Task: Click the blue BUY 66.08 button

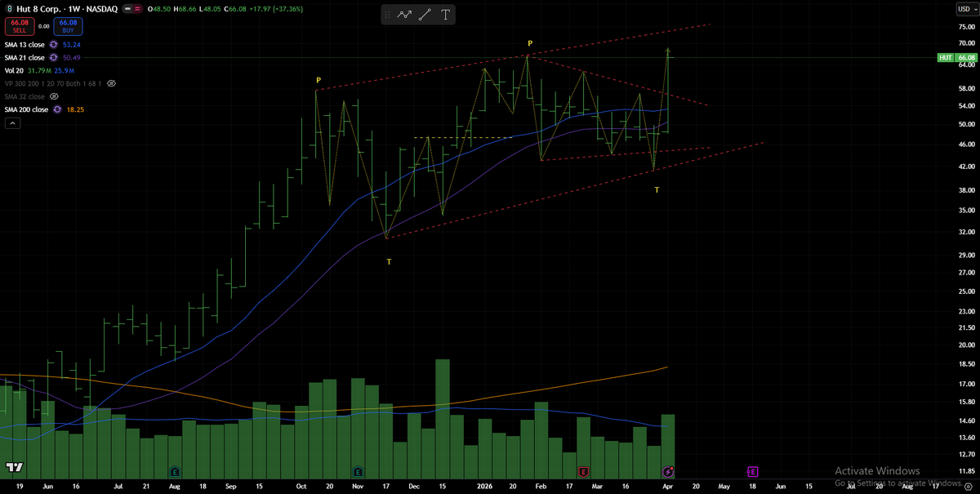Action: (68, 26)
